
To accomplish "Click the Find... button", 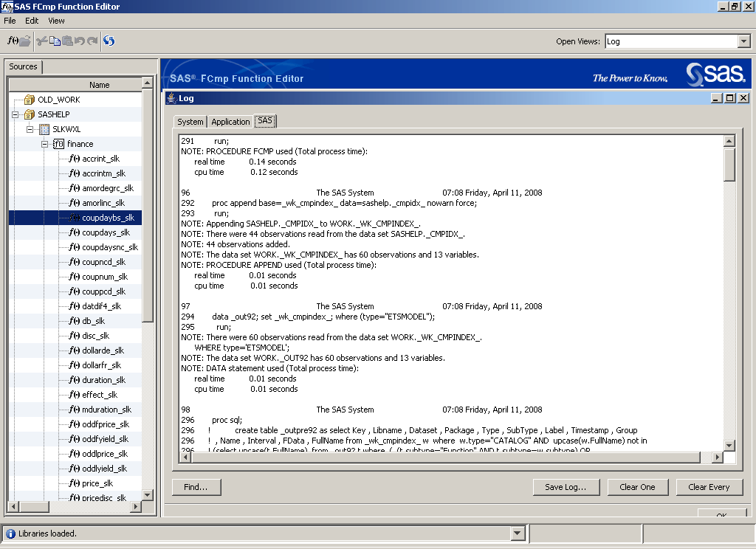I will [x=196, y=487].
